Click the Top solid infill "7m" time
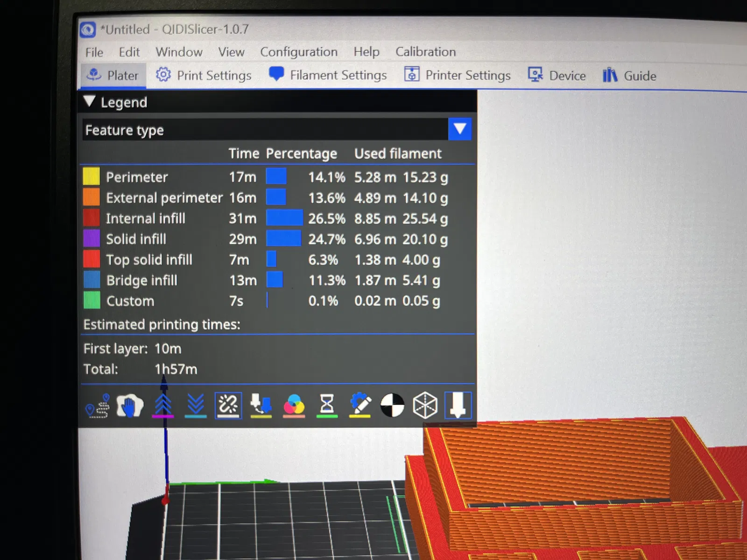 click(239, 260)
